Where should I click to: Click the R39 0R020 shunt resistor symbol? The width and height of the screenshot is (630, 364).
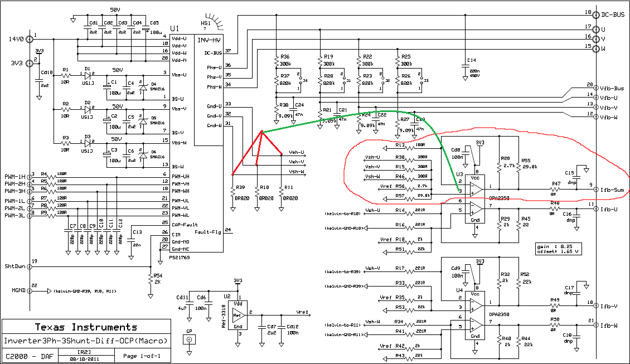[x=232, y=193]
